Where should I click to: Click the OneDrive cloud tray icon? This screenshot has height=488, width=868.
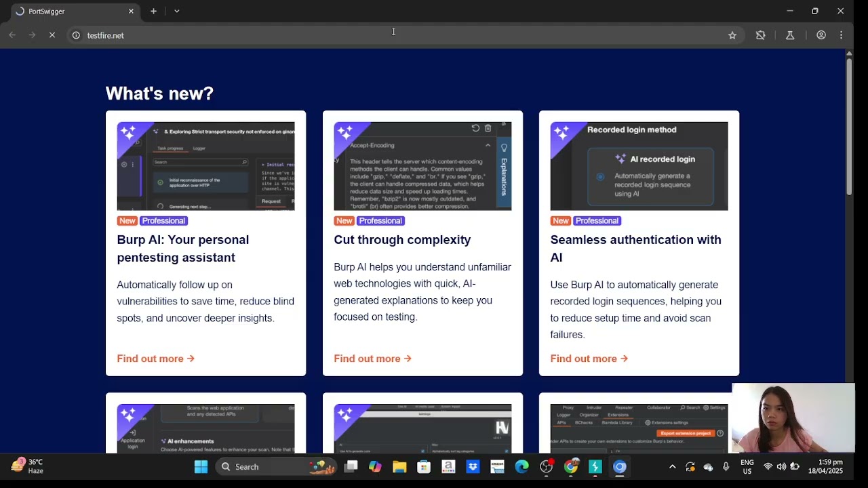(709, 466)
